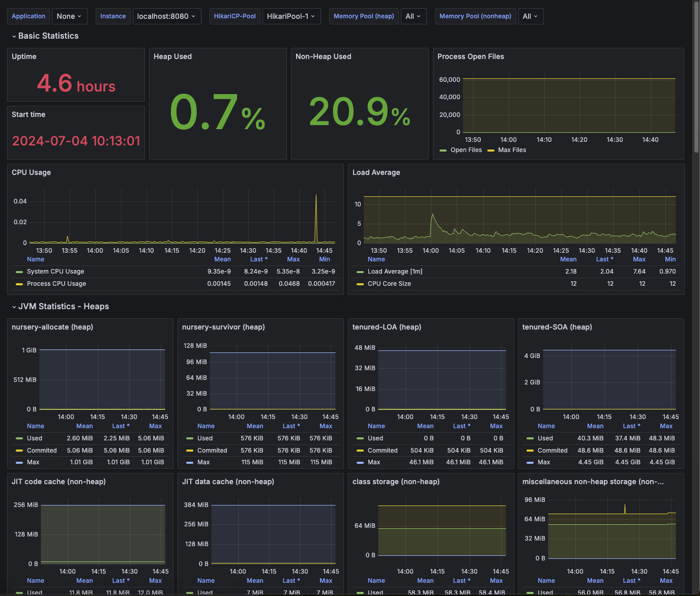This screenshot has width=700, height=596.
Task: Click the tenured-SOA (heap) panel title
Action: point(557,327)
